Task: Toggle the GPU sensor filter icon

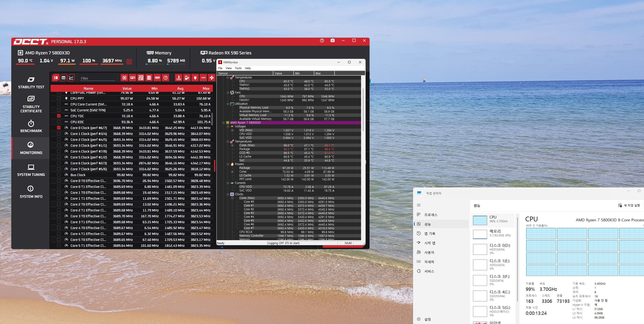Action: [132, 78]
